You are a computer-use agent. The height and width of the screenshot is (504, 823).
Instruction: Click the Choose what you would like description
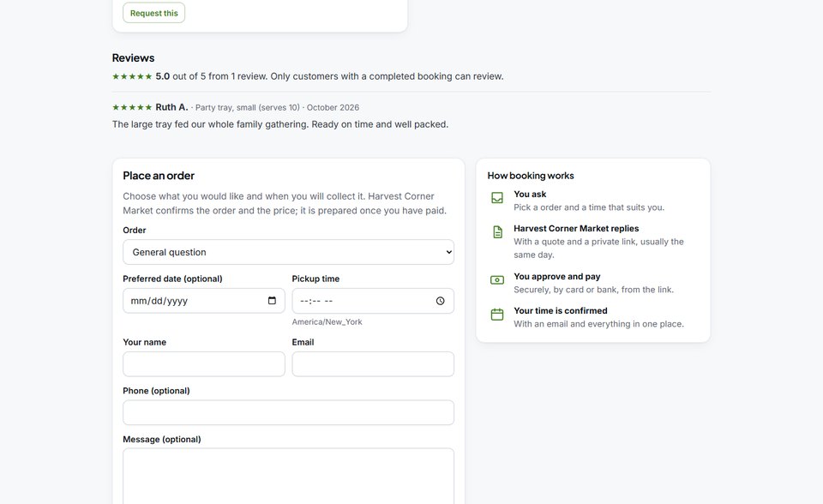point(285,203)
